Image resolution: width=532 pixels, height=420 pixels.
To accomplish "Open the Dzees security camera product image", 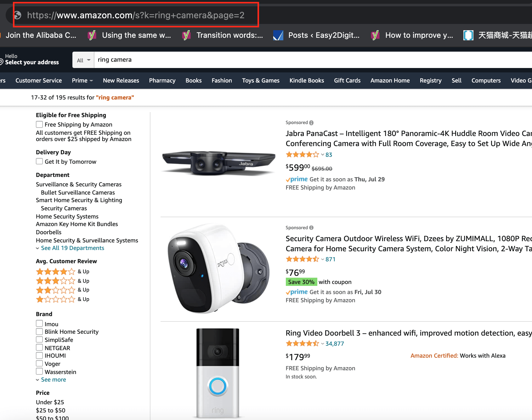I will click(218, 268).
